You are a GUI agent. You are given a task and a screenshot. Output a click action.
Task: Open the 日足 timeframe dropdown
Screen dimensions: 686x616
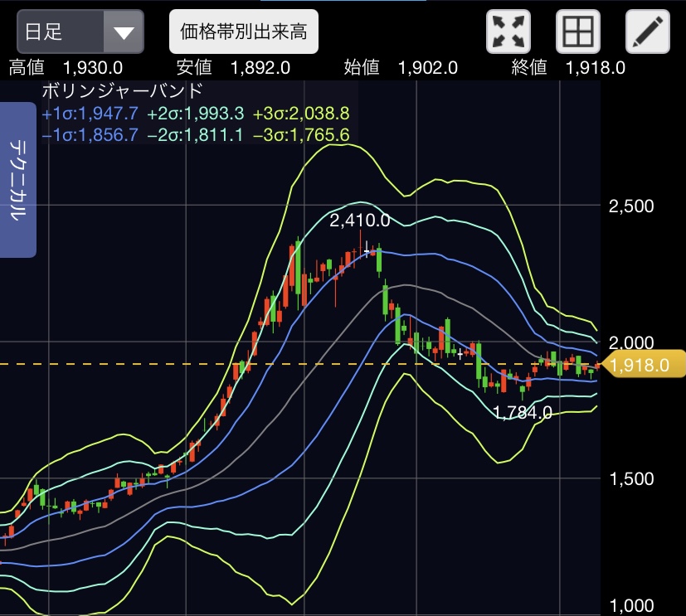[80, 32]
